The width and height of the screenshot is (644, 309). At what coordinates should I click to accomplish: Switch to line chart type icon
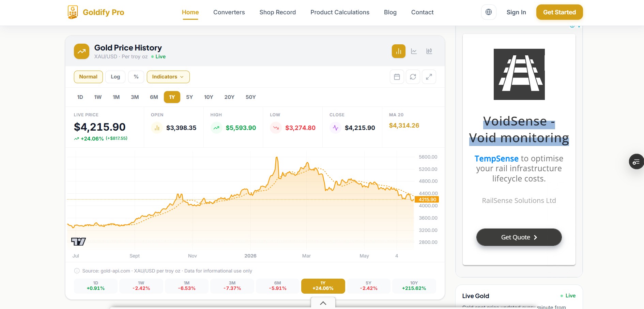point(414,51)
